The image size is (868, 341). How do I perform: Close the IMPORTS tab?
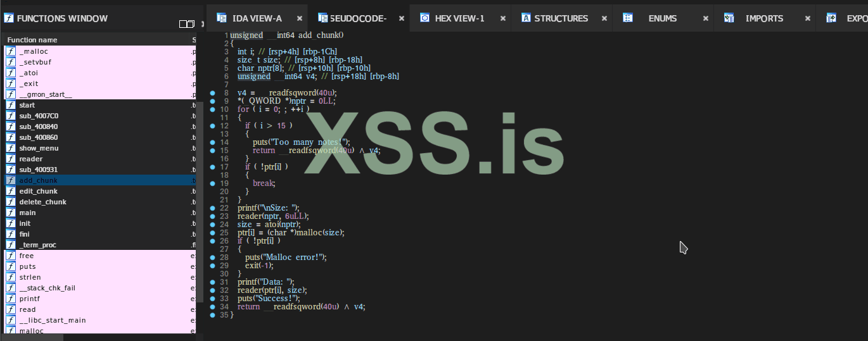click(x=808, y=18)
